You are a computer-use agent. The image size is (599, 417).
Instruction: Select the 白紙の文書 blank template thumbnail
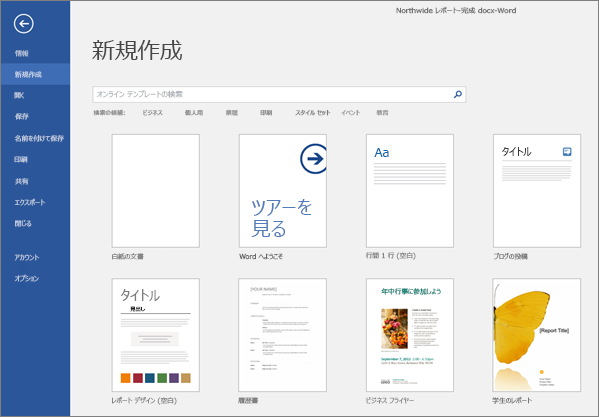point(155,191)
